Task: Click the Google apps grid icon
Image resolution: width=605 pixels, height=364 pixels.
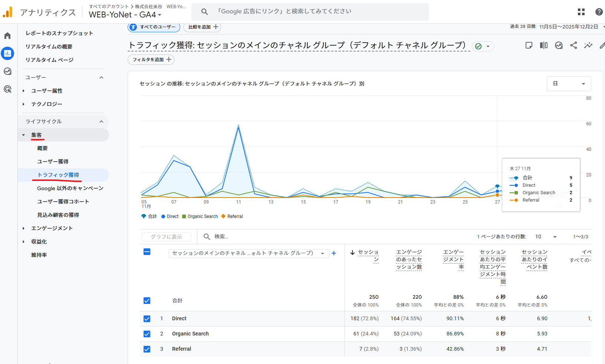Action: tap(581, 12)
